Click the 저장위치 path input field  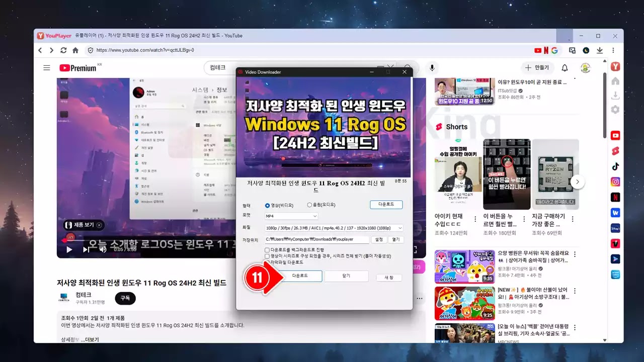coord(317,240)
